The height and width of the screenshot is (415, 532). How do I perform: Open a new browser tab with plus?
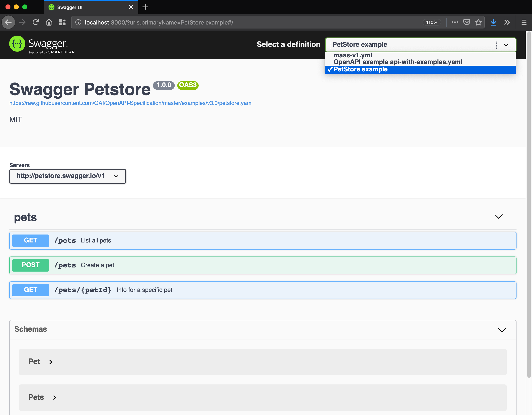point(145,7)
